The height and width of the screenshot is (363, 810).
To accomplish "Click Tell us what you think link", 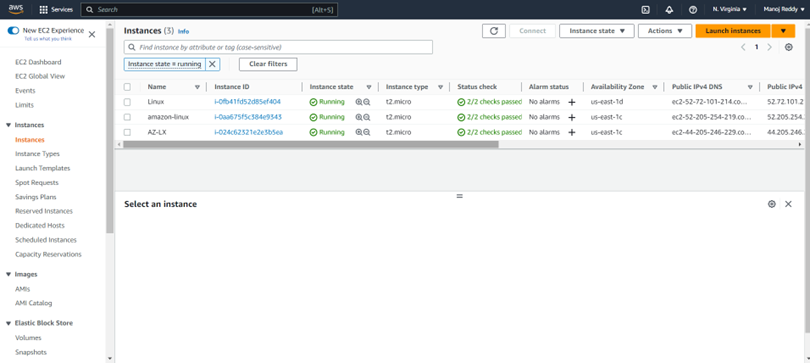I will coord(48,39).
